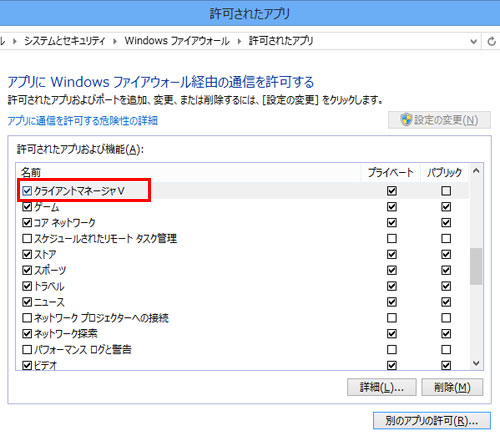Click the shield icon on 設定の変更 button
This screenshot has width=500, height=436.
coord(406,119)
